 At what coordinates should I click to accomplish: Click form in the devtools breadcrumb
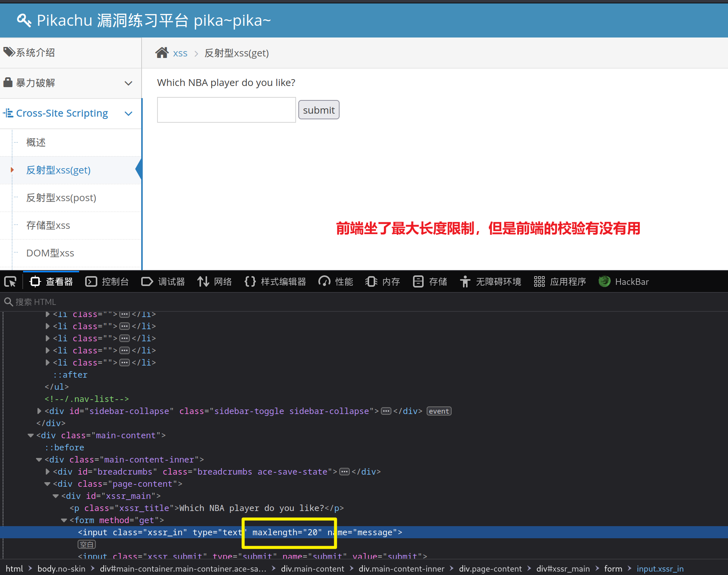click(613, 569)
